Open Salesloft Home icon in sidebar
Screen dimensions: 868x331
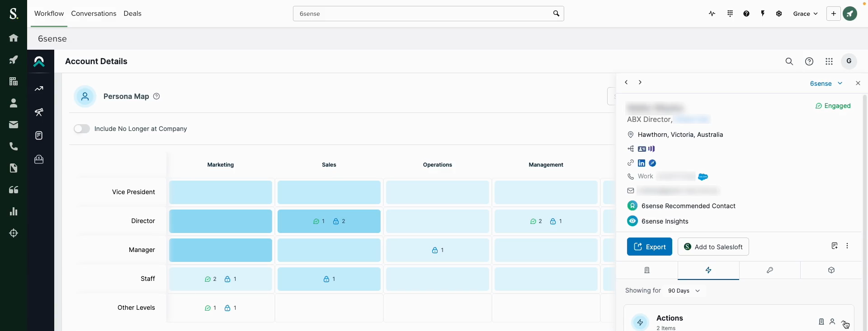[x=14, y=38]
